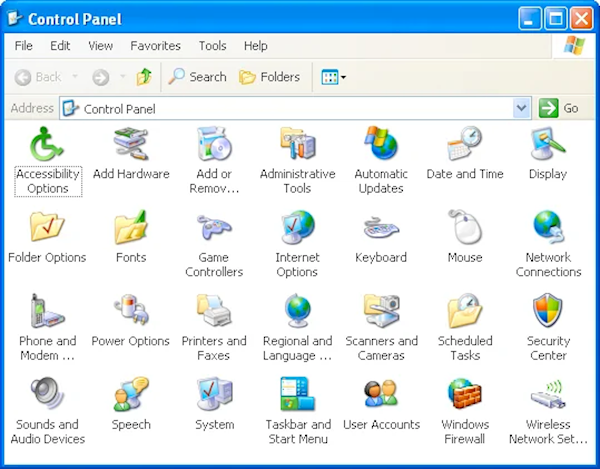Image resolution: width=600 pixels, height=469 pixels.
Task: Select Sounds and Audio Devices icon
Action: (47, 396)
